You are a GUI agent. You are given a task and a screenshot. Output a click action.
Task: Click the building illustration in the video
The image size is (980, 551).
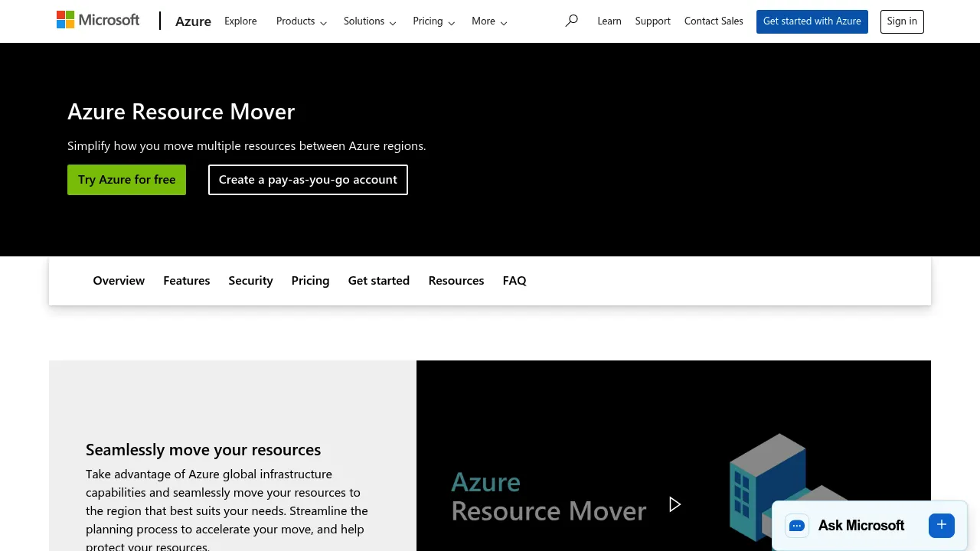coord(789,488)
